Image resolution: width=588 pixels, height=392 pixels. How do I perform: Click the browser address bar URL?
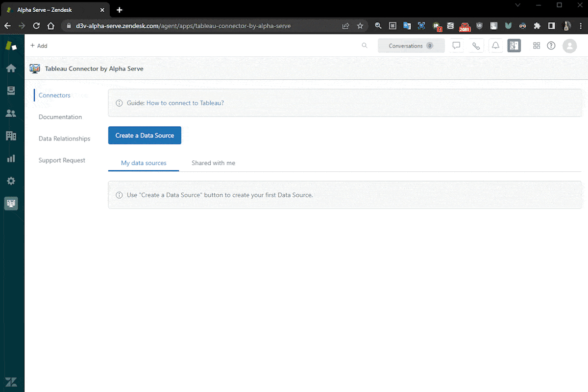click(x=183, y=26)
